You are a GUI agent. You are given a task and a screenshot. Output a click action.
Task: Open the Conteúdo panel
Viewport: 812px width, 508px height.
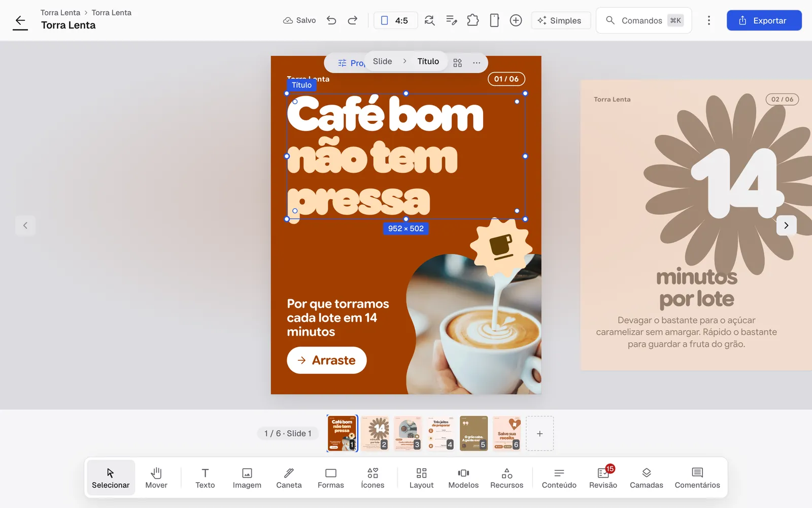click(x=559, y=478)
